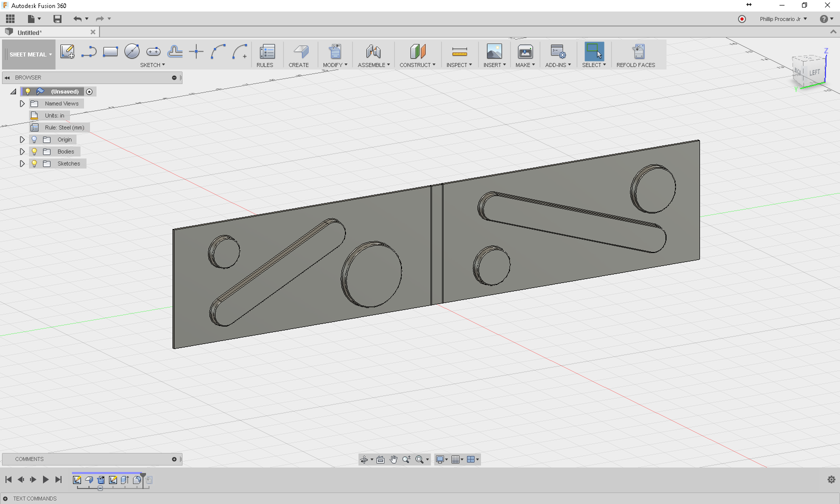Open the Save icon
Image resolution: width=840 pixels, height=504 pixels.
click(x=57, y=19)
